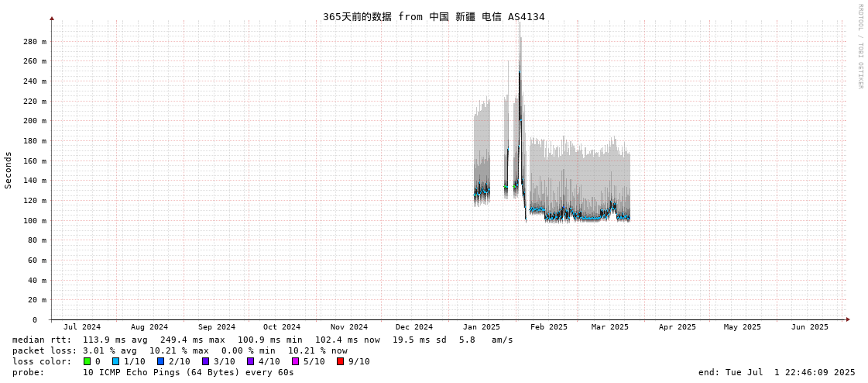Click the '3.01 % avg' packet loss value

pos(110,351)
